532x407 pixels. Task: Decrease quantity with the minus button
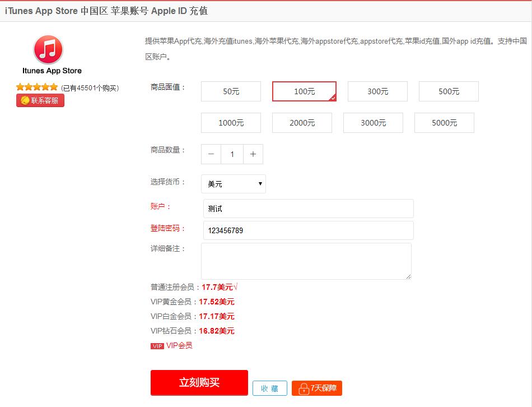[211, 154]
